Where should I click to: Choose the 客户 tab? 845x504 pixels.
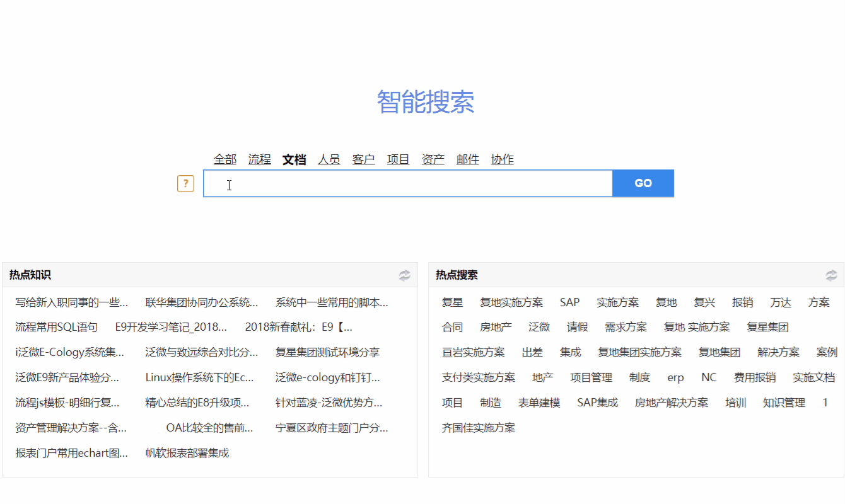(364, 159)
